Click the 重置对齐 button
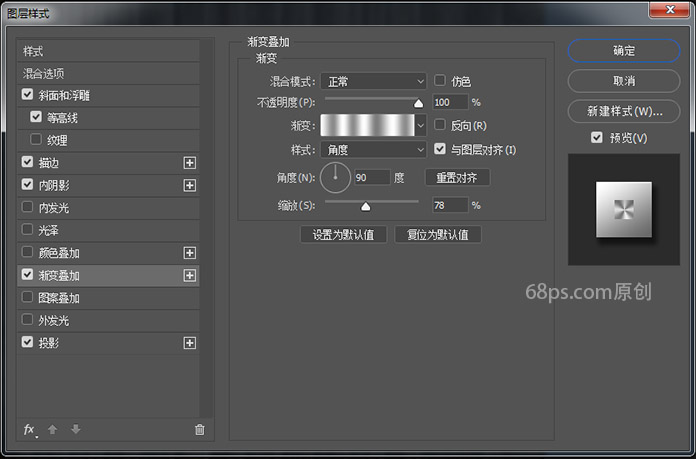 click(x=457, y=178)
